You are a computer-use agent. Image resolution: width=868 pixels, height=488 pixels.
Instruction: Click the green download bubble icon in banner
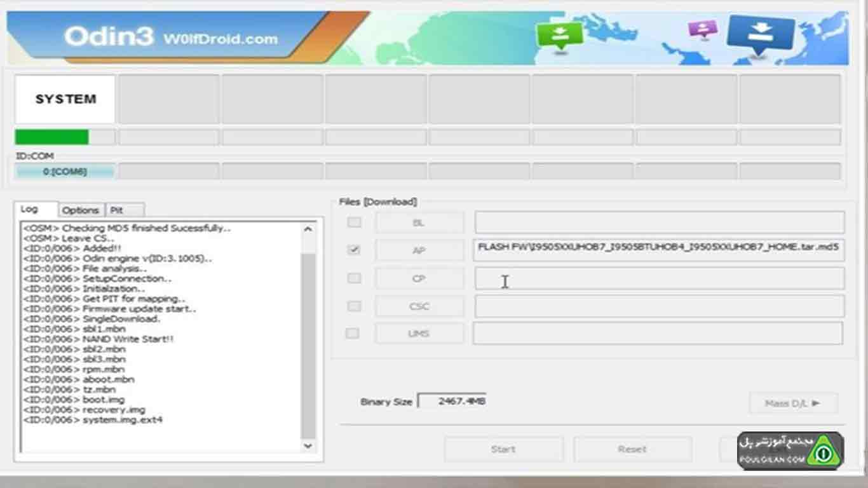tap(559, 36)
